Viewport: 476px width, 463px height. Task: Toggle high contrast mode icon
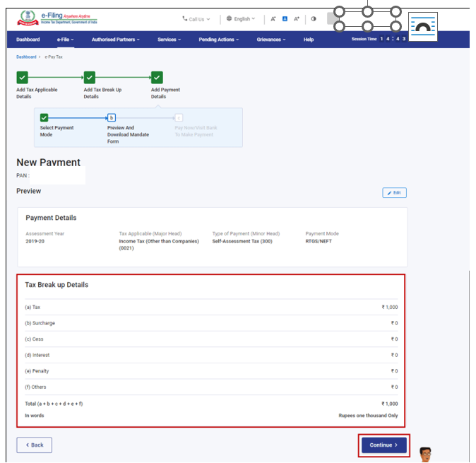point(314,19)
